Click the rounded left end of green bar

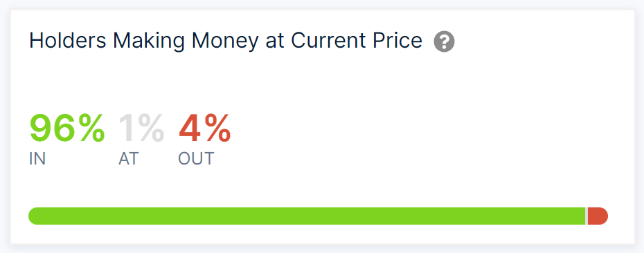pyautogui.click(x=34, y=216)
